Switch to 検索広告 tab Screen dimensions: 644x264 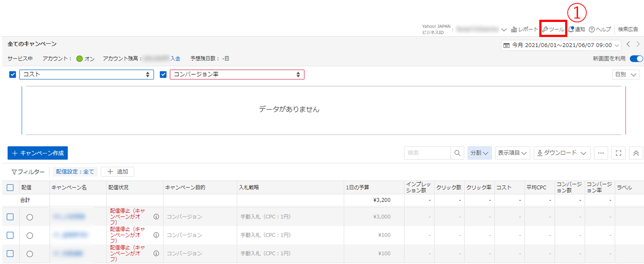628,29
